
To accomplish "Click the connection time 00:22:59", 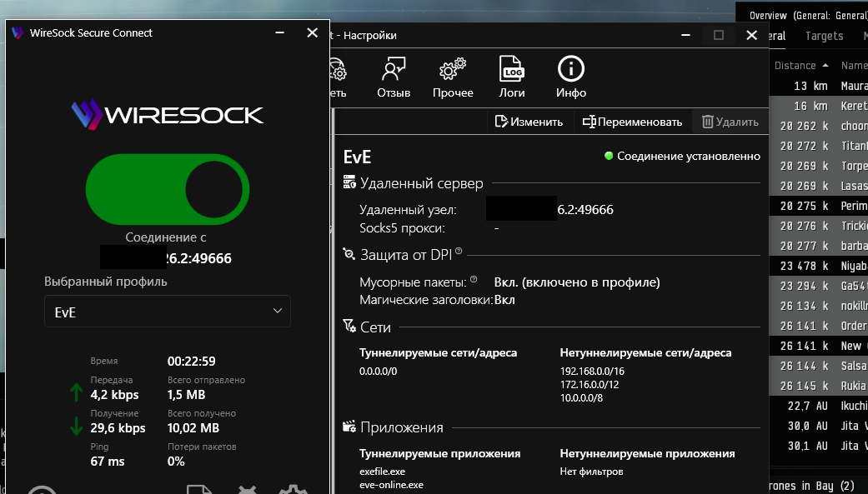I will [192, 362].
